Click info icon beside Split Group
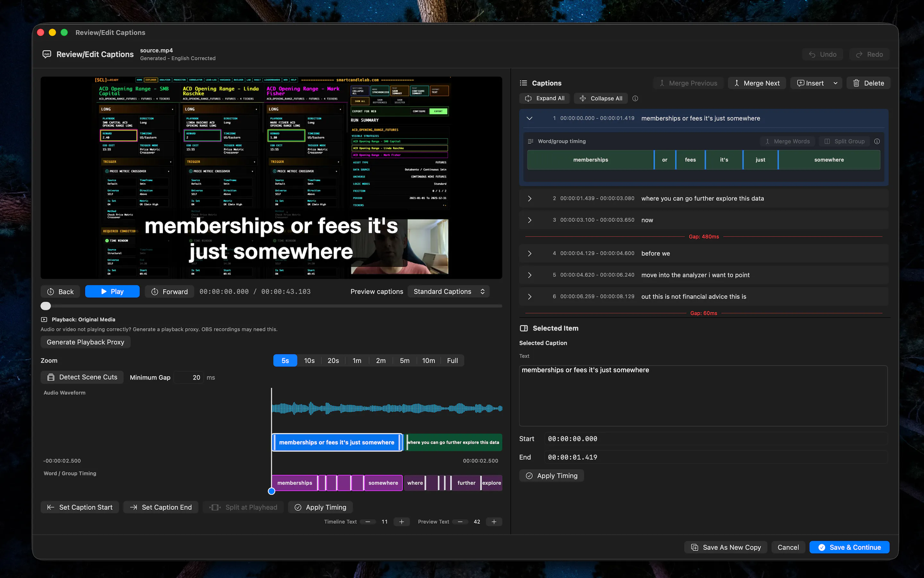 [x=877, y=141]
